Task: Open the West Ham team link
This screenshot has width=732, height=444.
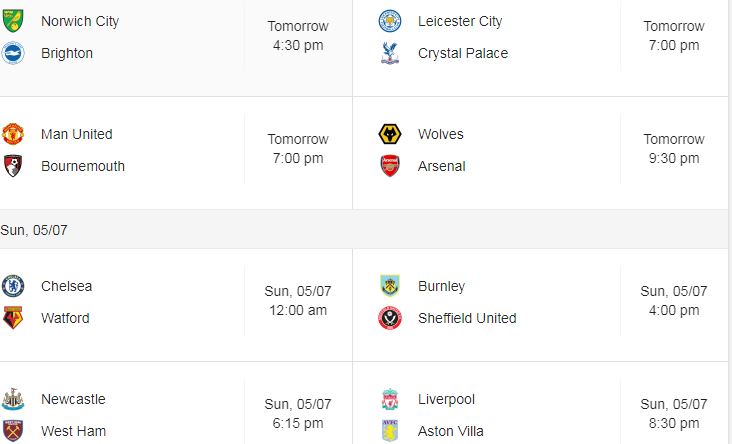Action: coord(73,431)
